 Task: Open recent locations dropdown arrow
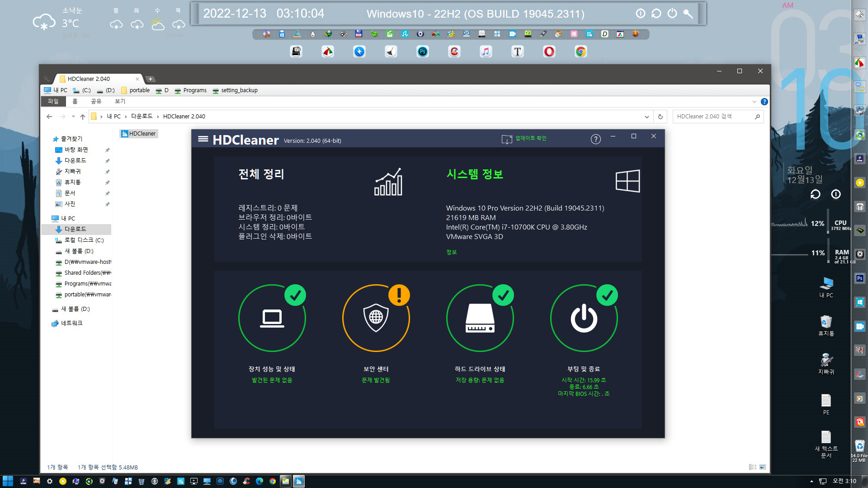point(73,117)
